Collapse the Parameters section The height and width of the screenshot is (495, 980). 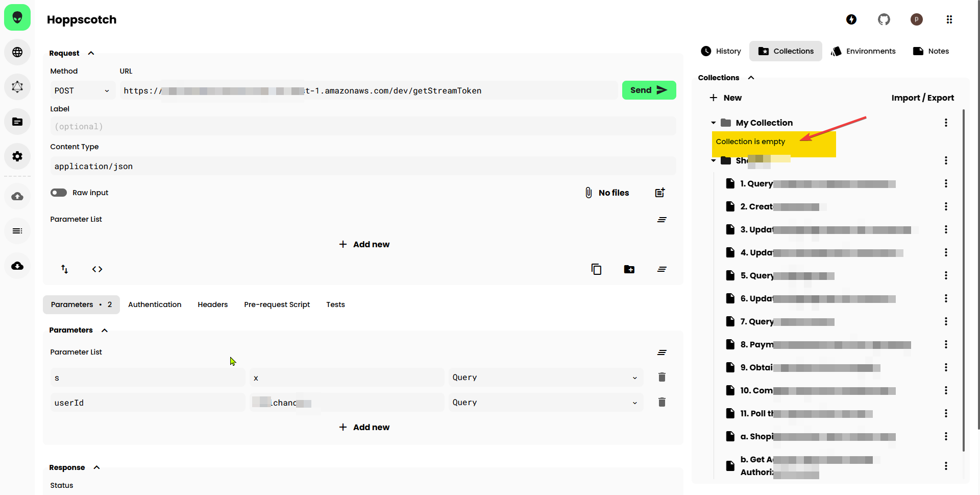click(105, 330)
